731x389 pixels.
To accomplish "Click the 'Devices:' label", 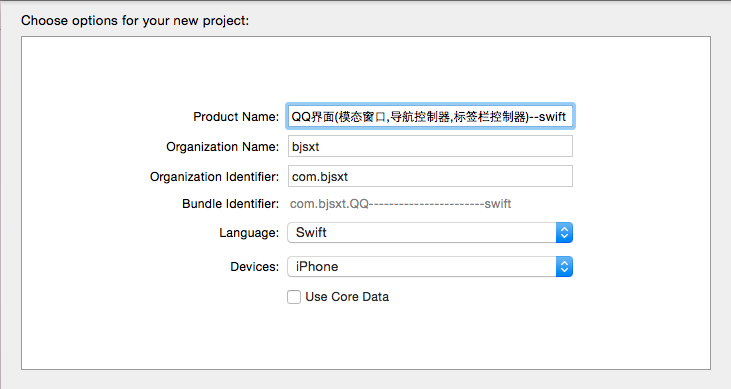I will (x=255, y=267).
